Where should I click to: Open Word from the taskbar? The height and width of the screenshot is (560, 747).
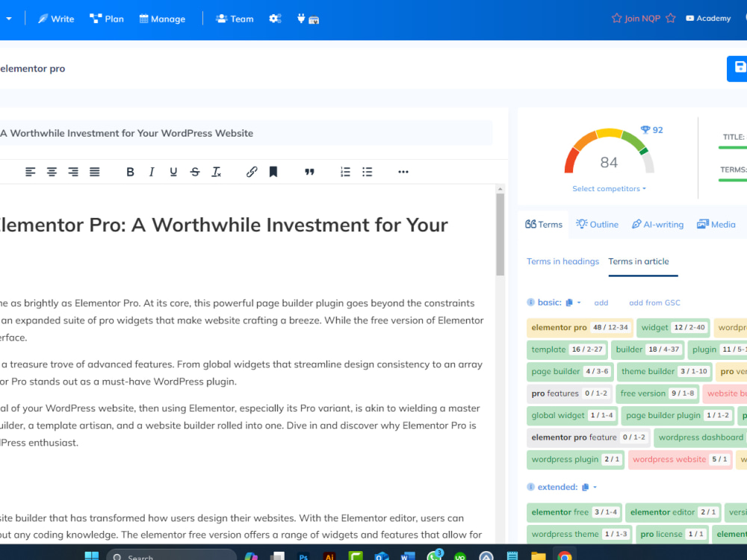[408, 556]
